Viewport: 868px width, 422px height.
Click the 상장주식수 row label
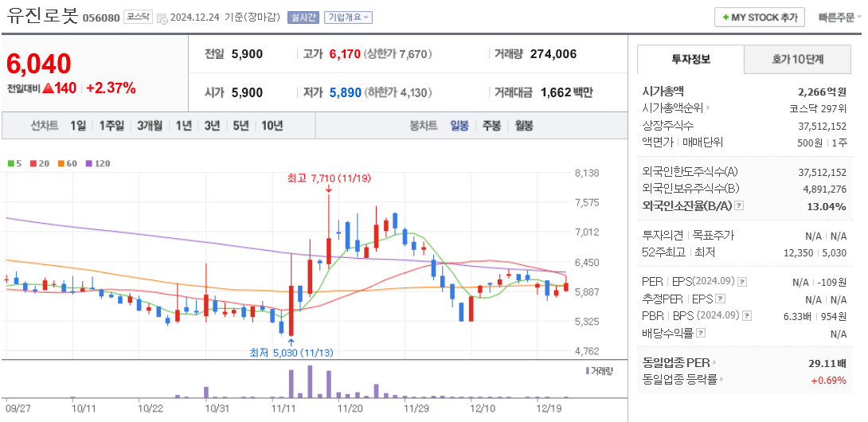tap(667, 125)
